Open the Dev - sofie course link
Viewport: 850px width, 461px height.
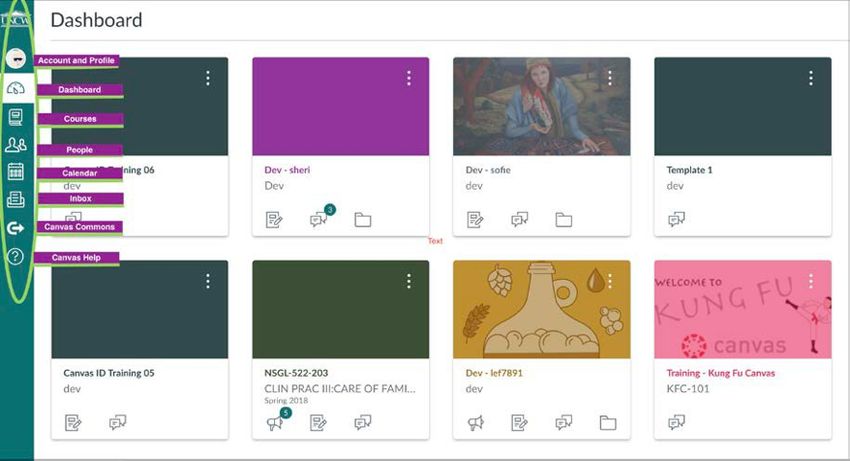click(488, 170)
